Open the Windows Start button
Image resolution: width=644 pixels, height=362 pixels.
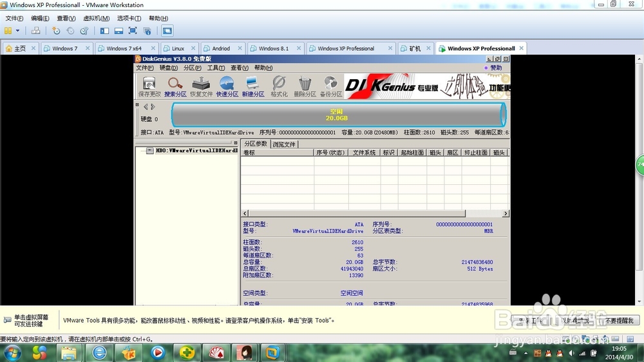(x=12, y=352)
